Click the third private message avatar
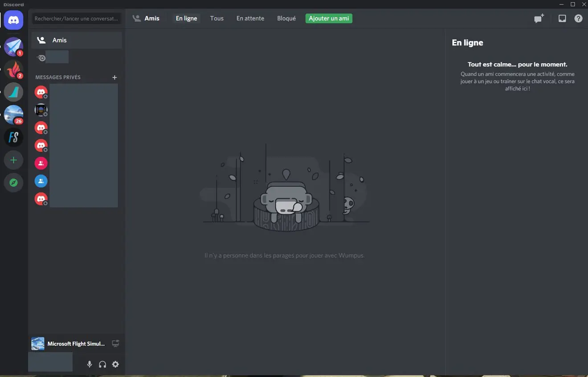Screen dimensions: 588x377 tap(41, 128)
